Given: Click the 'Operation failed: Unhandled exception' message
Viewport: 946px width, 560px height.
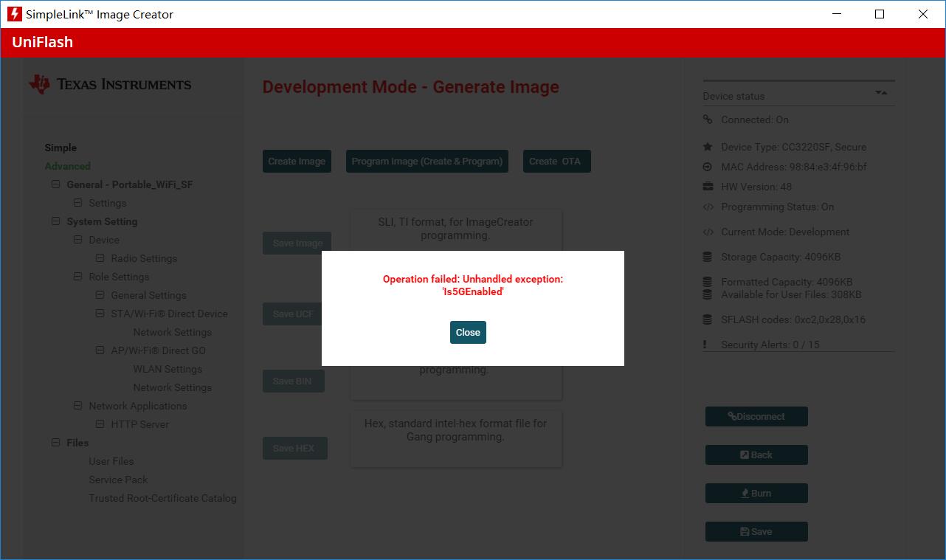Looking at the screenshot, I should point(473,285).
